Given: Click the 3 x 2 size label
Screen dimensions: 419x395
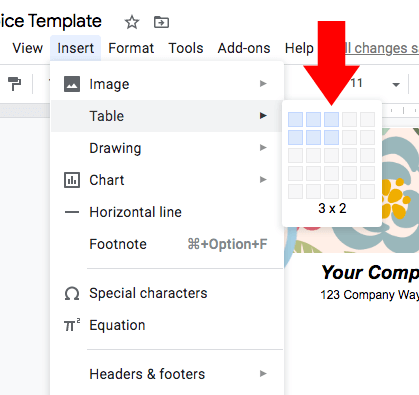Looking at the screenshot, I should [332, 209].
